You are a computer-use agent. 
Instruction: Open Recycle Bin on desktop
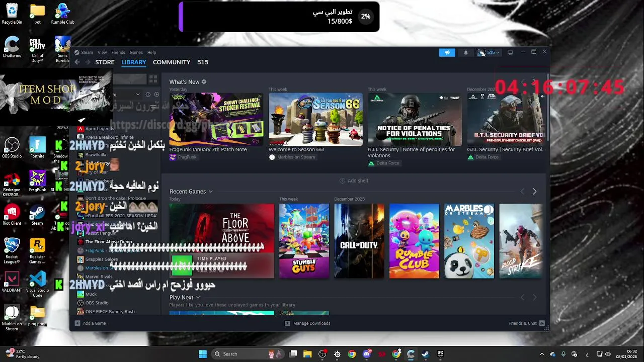[12, 14]
